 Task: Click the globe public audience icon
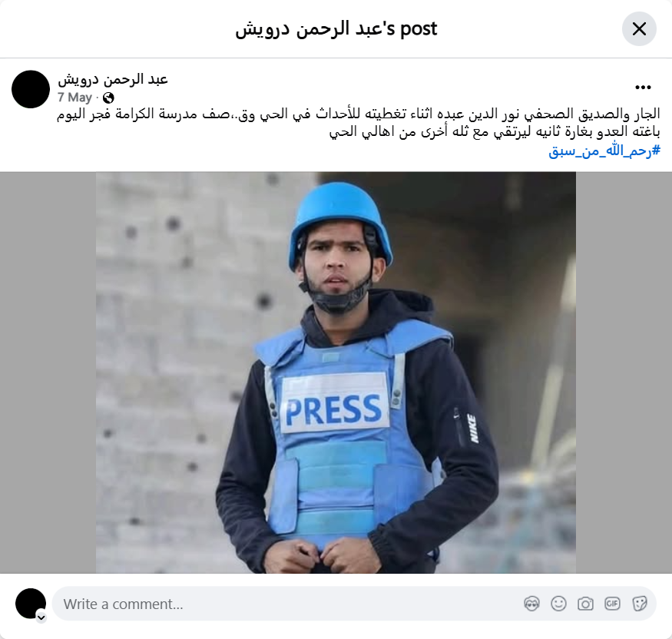point(108,98)
